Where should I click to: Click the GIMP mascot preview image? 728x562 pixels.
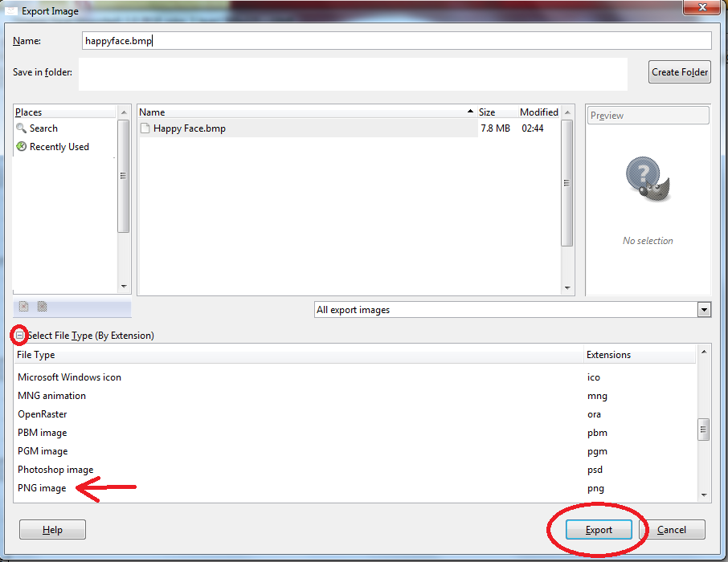[x=647, y=179]
